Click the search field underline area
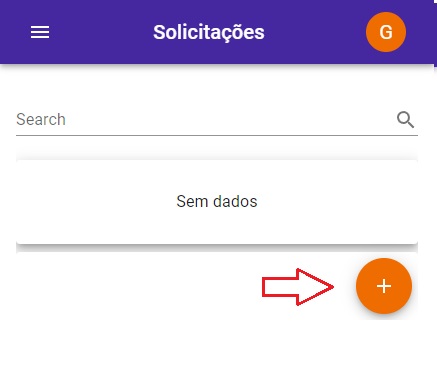 click(217, 135)
